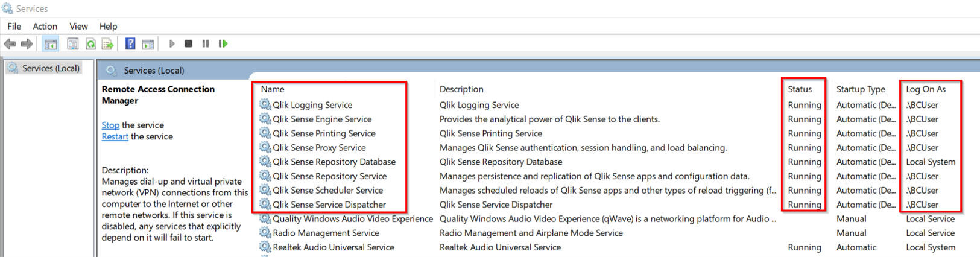980x257 pixels.
Task: Click Local System logon of Qlik Sense Repository Database
Action: pos(931,162)
